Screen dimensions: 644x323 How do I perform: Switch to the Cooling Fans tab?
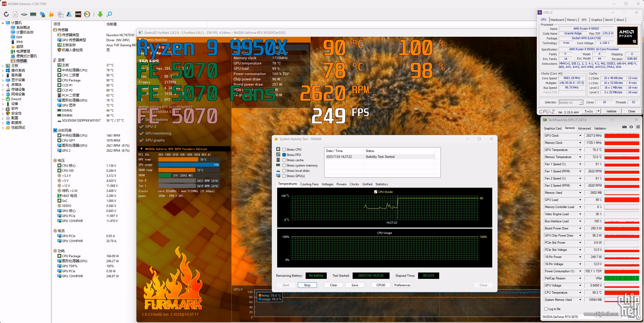click(309, 184)
